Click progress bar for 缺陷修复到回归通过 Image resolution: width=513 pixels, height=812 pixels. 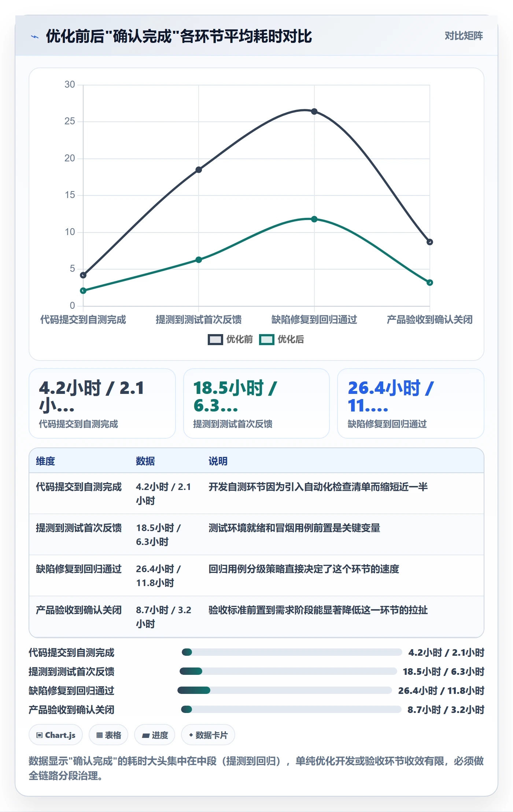(x=285, y=690)
